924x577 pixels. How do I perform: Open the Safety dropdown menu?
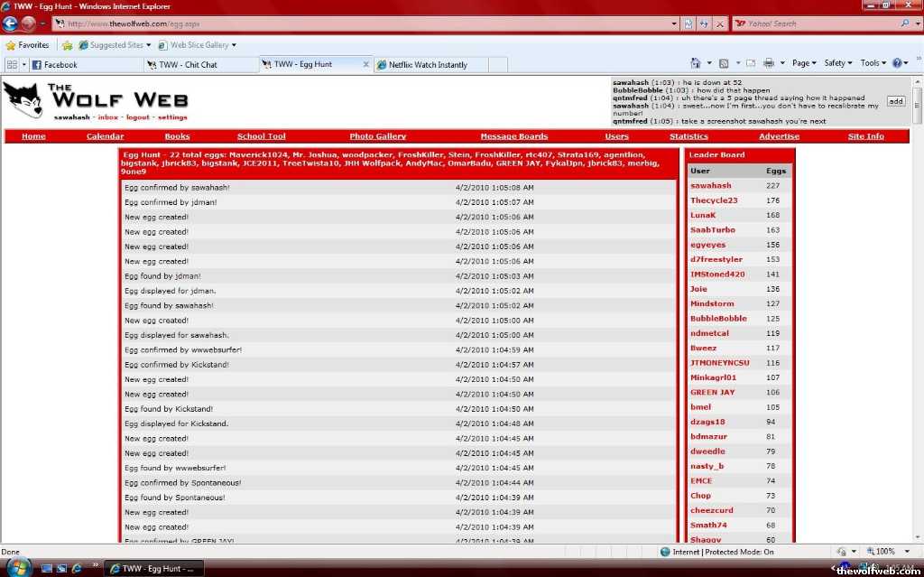coord(838,63)
